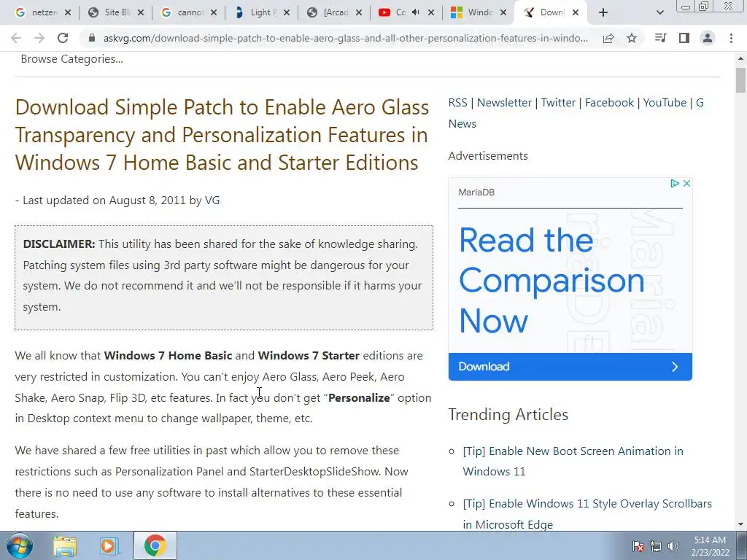The height and width of the screenshot is (560, 747).
Task: Switch to the [Arcad tab
Action: tap(334, 12)
